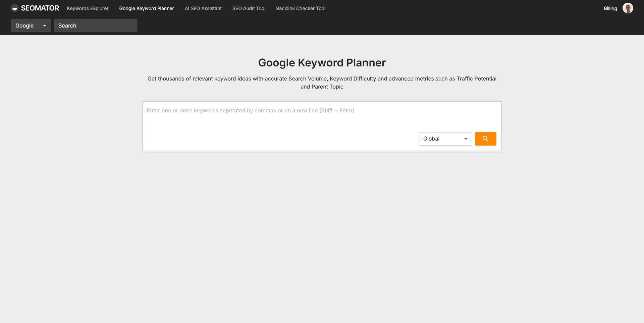This screenshot has height=323, width=644.
Task: Go to AI SEO Assistant
Action: 203,8
